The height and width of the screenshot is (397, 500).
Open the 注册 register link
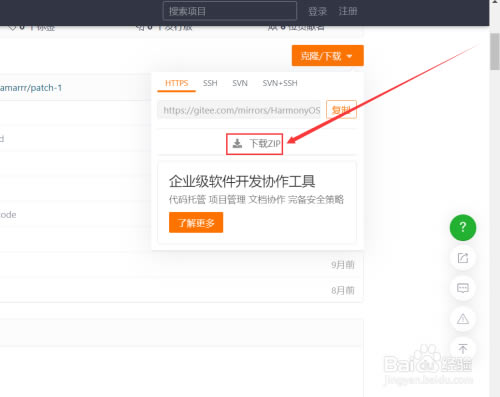point(348,11)
